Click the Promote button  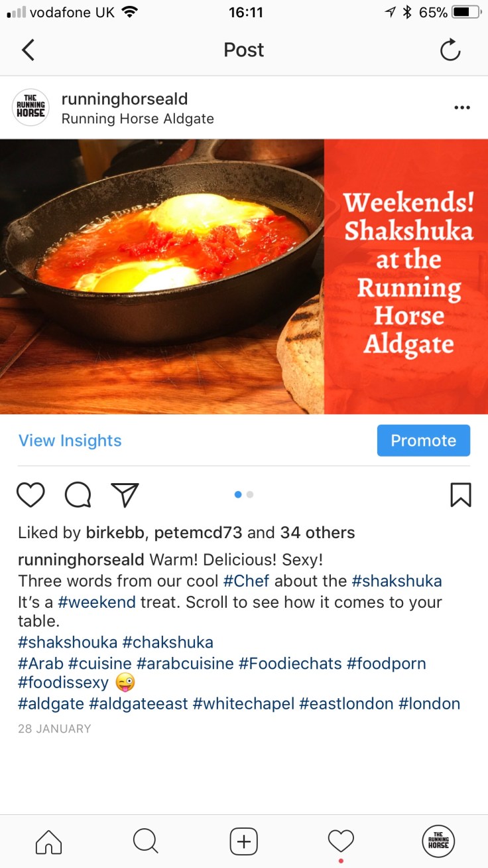tap(423, 441)
